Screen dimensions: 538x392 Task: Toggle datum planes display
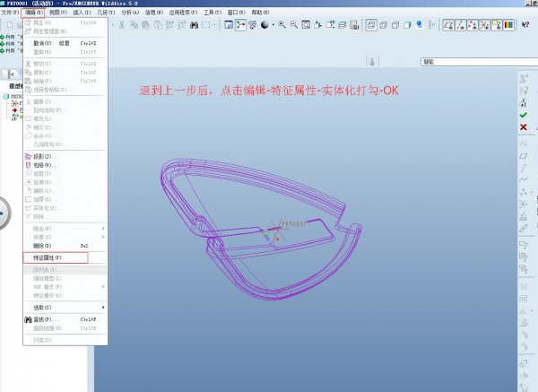[448, 25]
